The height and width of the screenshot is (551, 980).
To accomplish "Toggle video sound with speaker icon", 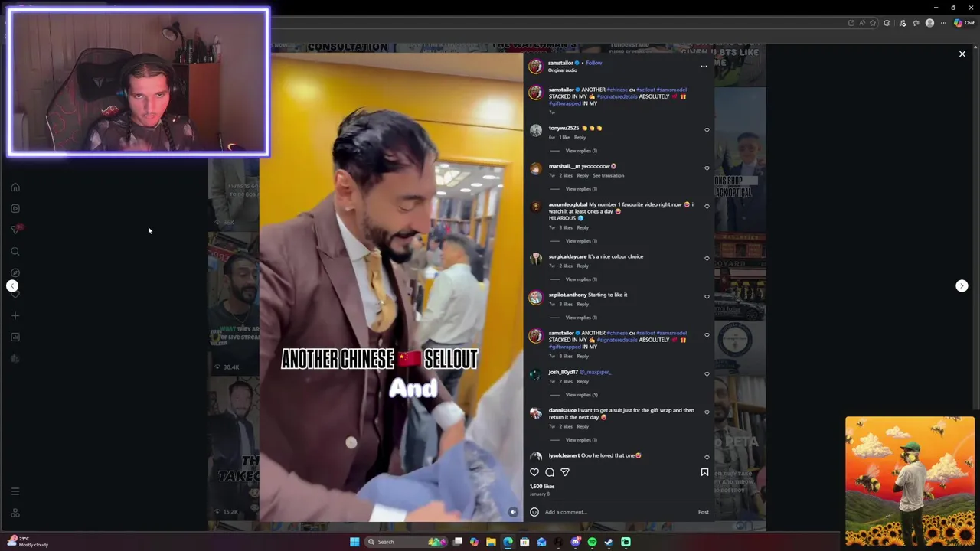I will pos(513,512).
